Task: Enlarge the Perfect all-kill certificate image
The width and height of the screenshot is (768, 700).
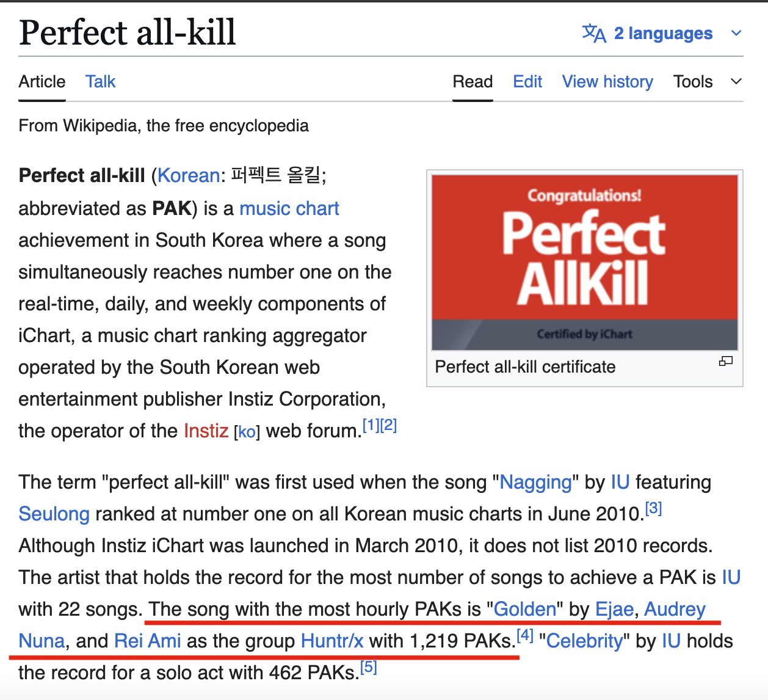Action: [726, 362]
